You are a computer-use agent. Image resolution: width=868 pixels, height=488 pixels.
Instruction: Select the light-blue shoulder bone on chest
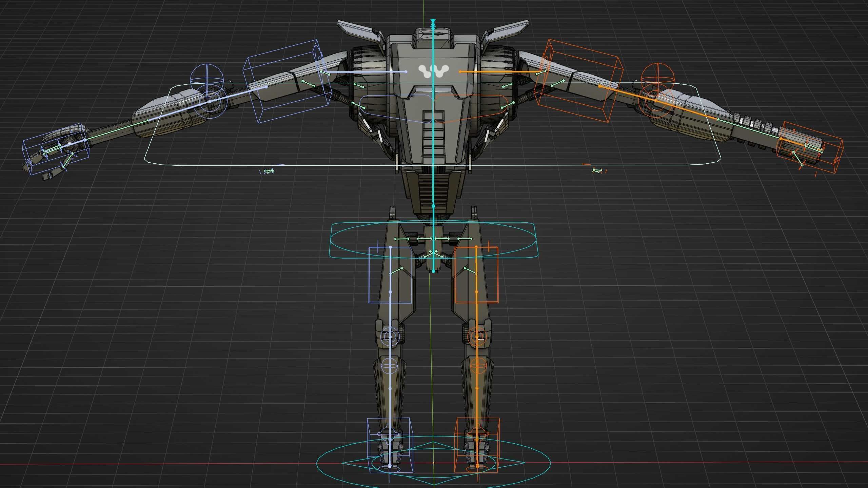[363, 72]
